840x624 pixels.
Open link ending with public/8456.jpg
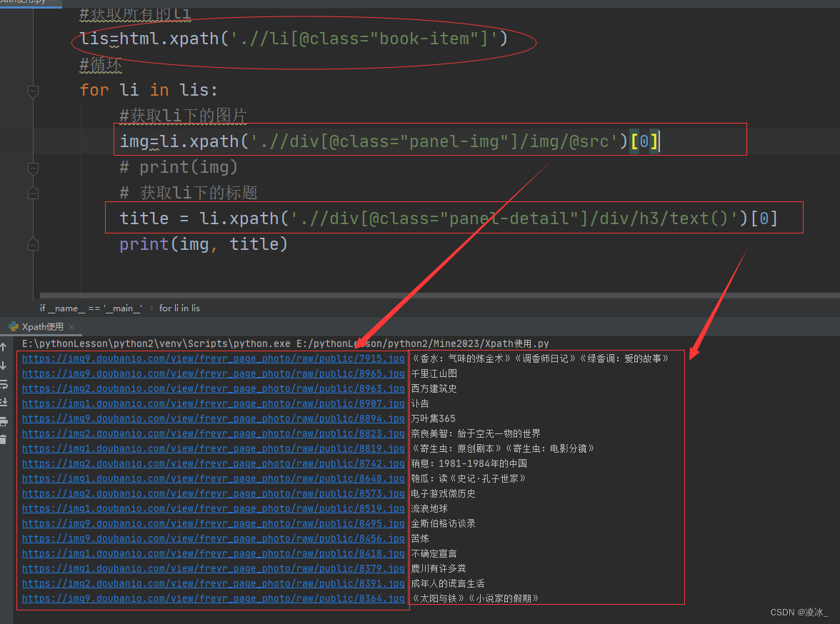click(213, 538)
